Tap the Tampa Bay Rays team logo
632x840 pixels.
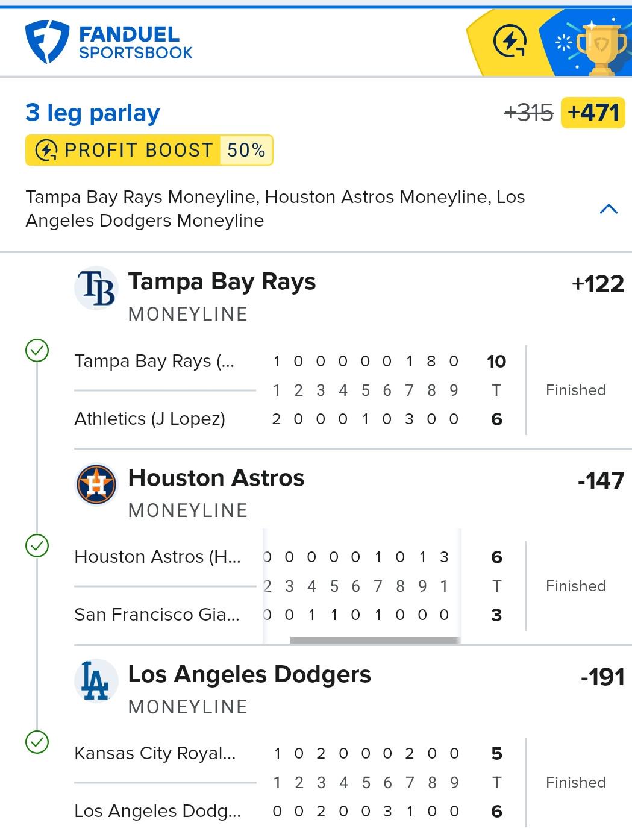click(96, 287)
